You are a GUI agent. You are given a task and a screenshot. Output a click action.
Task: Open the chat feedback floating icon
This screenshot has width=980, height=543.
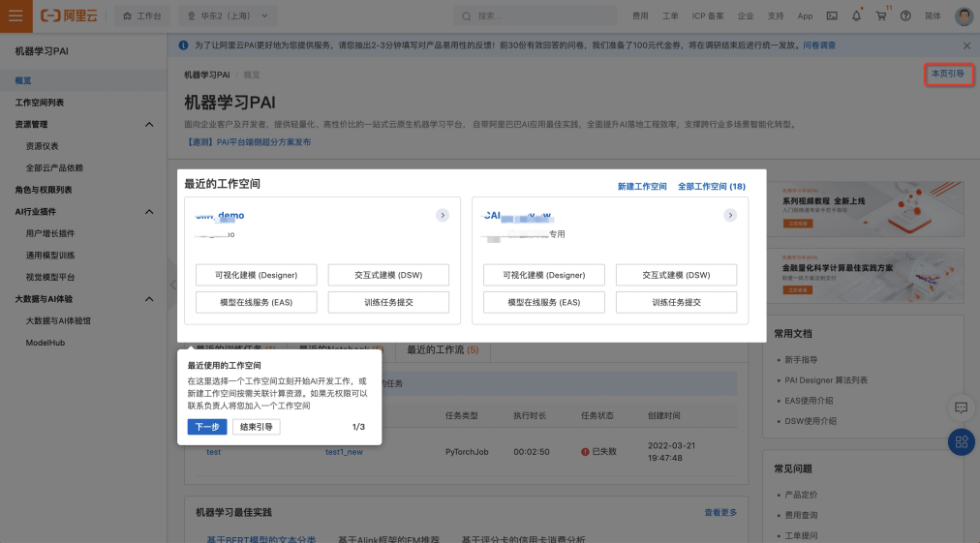[962, 408]
